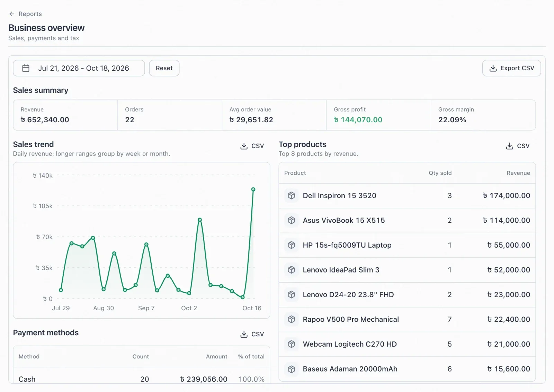This screenshot has width=554, height=392.
Task: Download Payment methods CSV
Action: pyautogui.click(x=252, y=334)
